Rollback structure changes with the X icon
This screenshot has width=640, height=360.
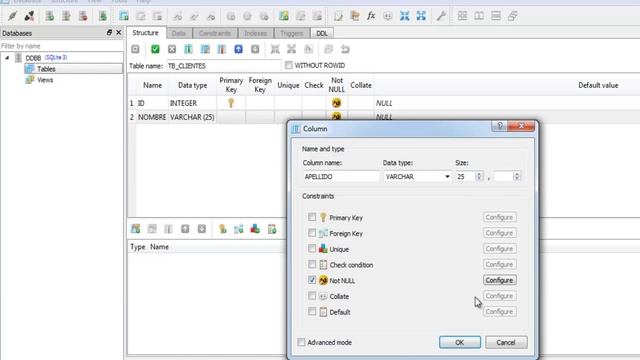coord(172,49)
